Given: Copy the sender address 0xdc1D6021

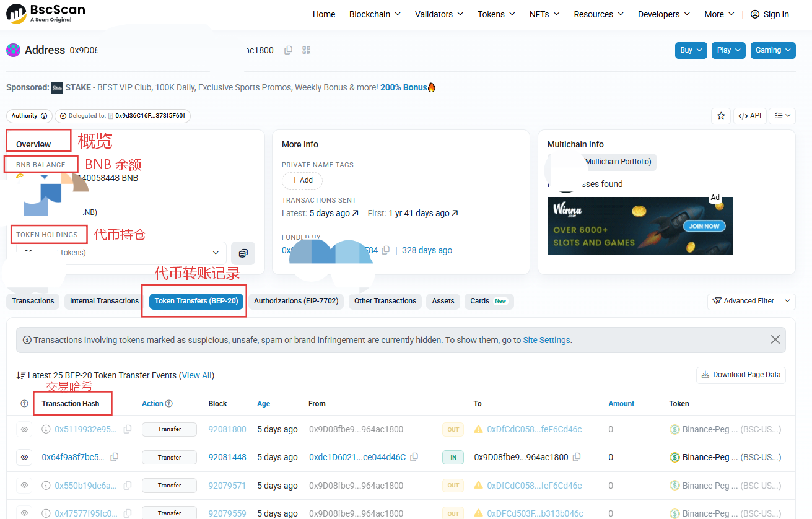Looking at the screenshot, I should tap(414, 457).
